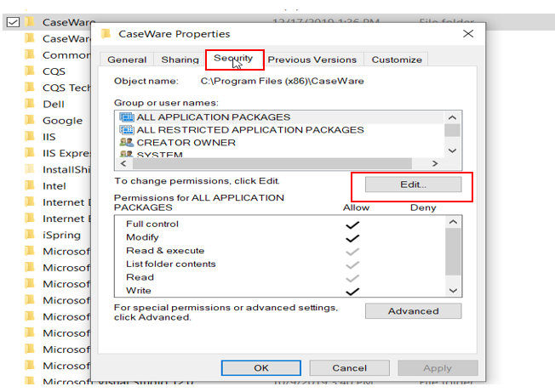Open the Sharing tab
This screenshot has width=555, height=392.
coord(180,60)
